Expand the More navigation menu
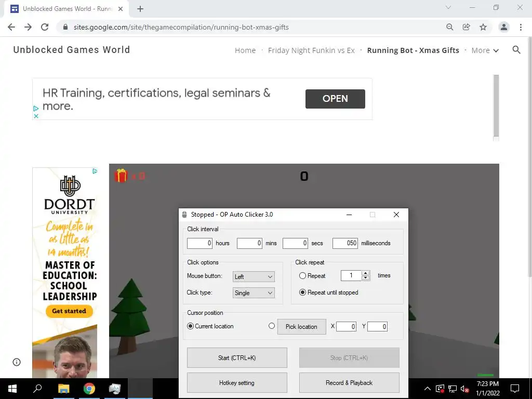The image size is (532, 399). click(485, 50)
